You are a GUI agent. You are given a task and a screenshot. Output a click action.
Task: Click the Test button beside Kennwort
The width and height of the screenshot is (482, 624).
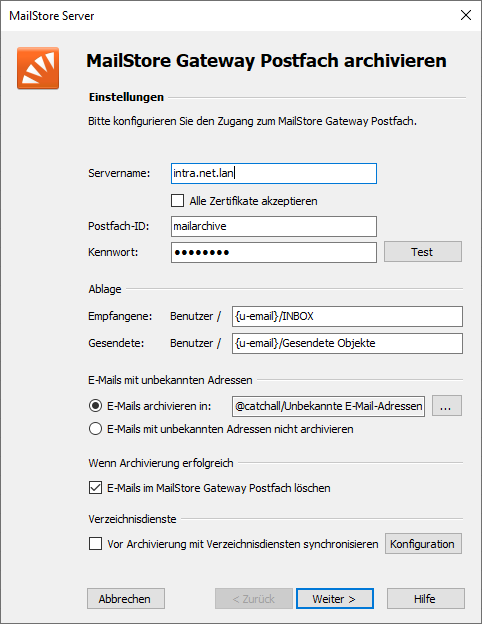(x=423, y=252)
